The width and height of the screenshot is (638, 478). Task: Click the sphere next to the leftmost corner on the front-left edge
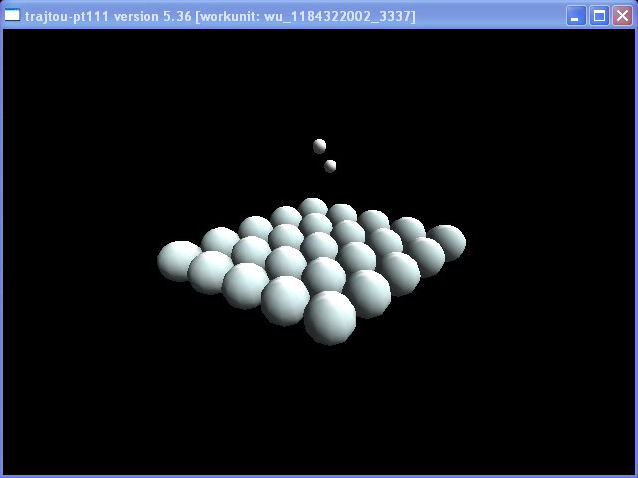point(212,272)
